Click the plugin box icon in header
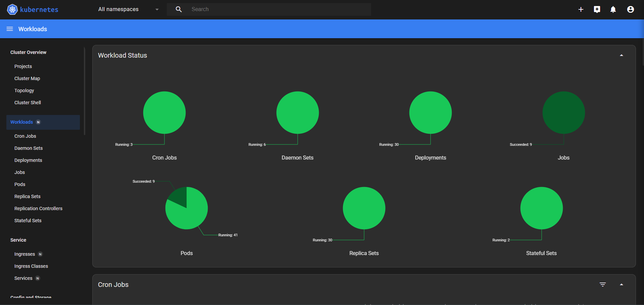The height and width of the screenshot is (305, 644). pos(597,9)
